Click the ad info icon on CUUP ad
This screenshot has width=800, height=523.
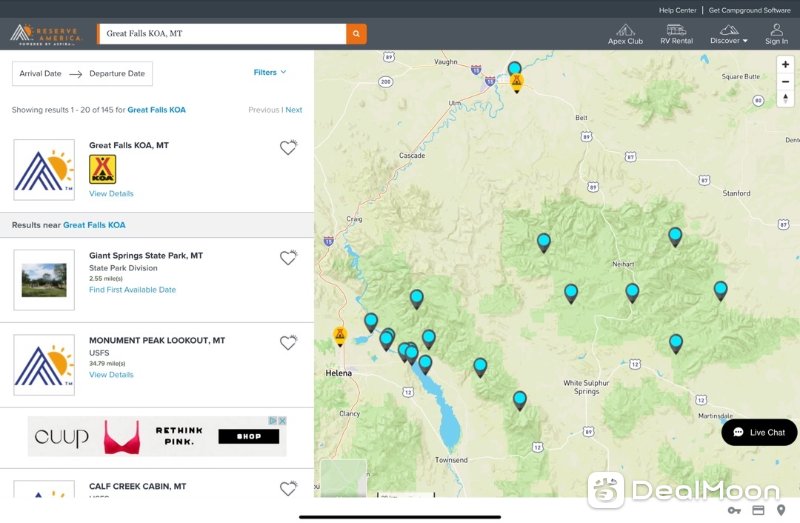pyautogui.click(x=273, y=420)
